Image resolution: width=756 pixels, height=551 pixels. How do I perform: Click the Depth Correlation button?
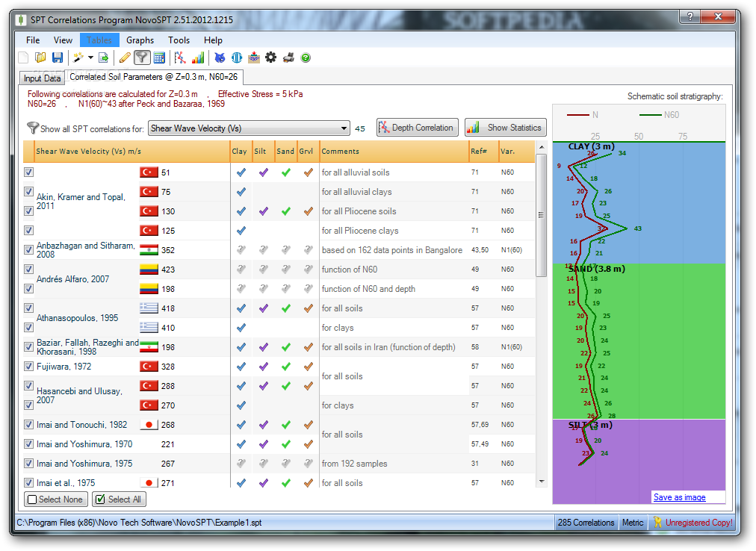(x=417, y=127)
